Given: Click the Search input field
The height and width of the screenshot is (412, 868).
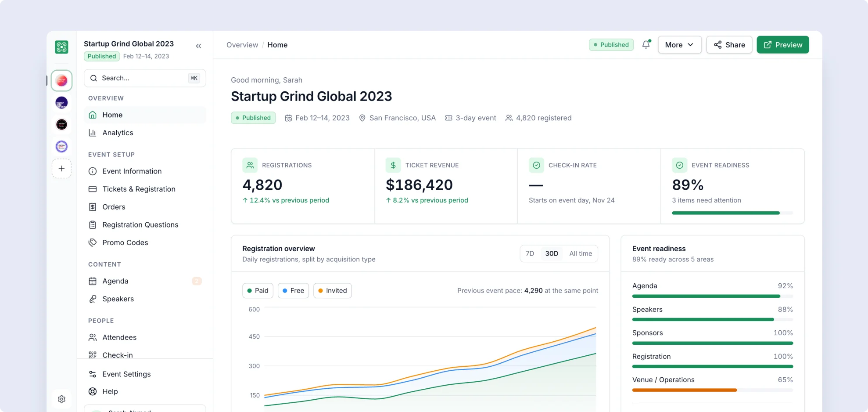Looking at the screenshot, I should pyautogui.click(x=145, y=78).
